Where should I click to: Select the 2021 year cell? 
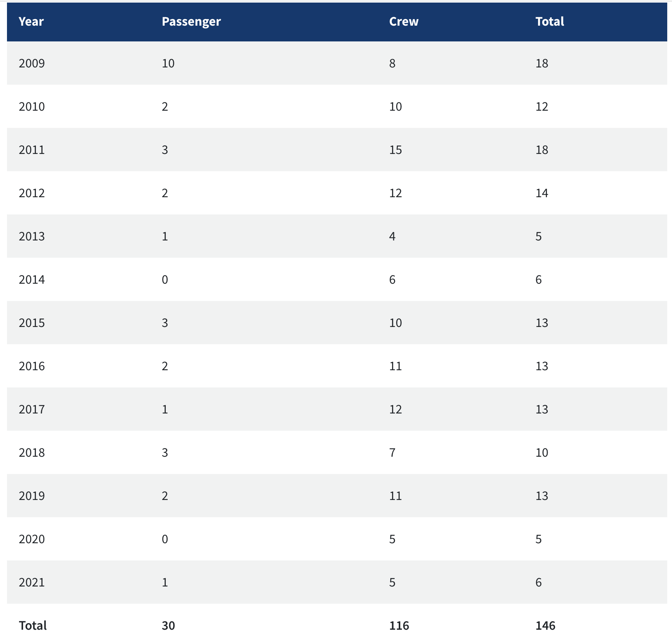click(x=32, y=582)
